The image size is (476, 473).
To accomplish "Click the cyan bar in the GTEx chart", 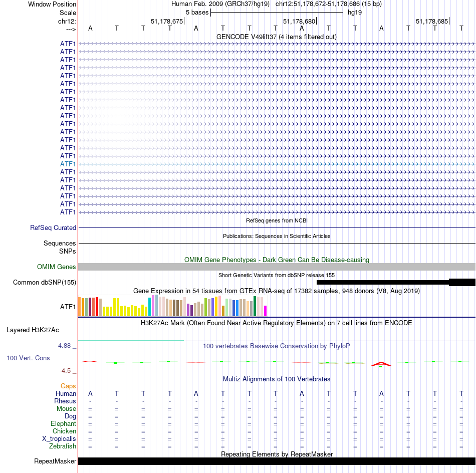I will pos(149,307).
